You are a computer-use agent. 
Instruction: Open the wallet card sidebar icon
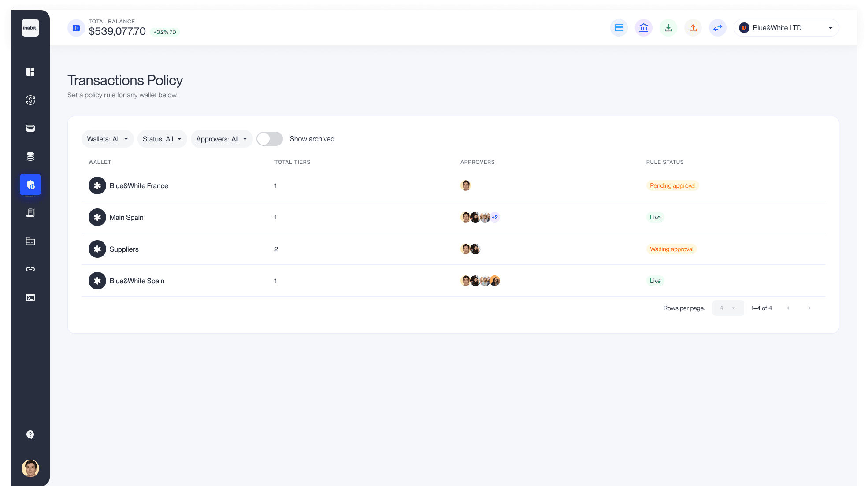point(30,128)
